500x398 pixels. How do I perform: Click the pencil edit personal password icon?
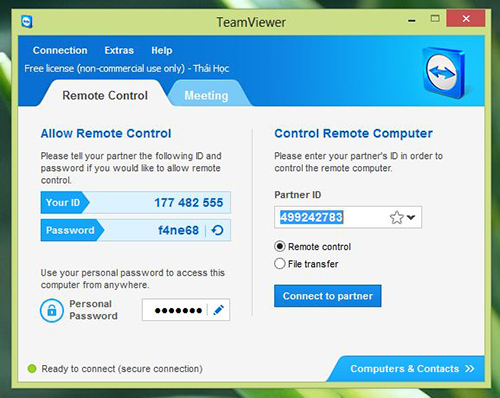click(219, 310)
